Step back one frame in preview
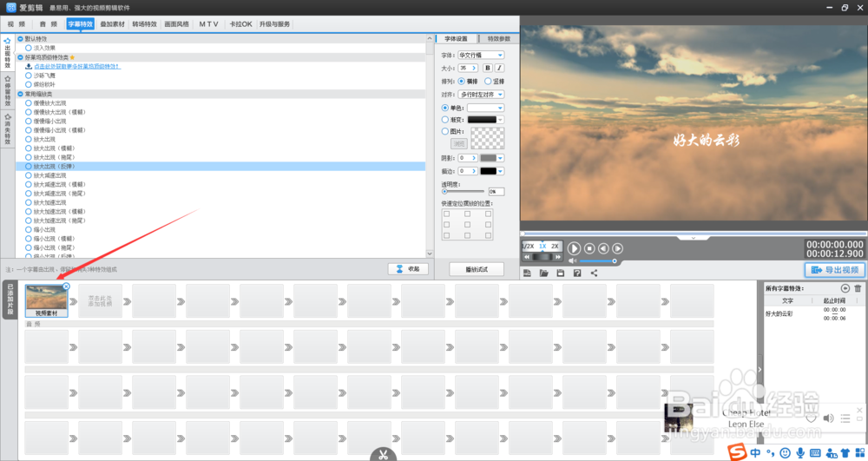Viewport: 868px width, 461px height. 603,249
